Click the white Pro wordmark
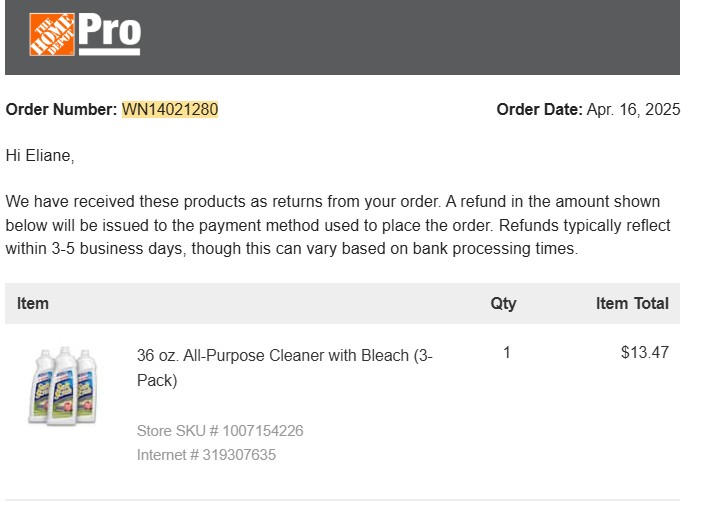Image resolution: width=702 pixels, height=516 pixels. pyautogui.click(x=109, y=32)
